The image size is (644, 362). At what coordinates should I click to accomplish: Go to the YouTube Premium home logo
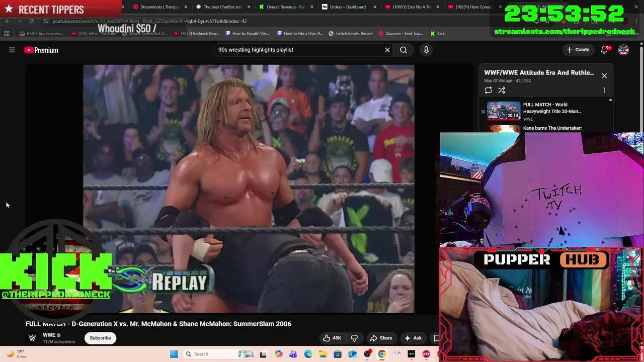tap(41, 50)
